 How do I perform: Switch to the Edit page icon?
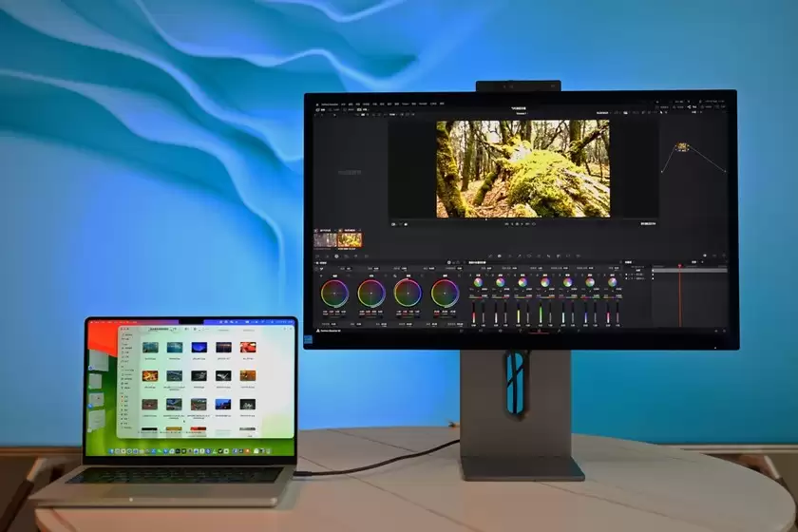point(501,331)
